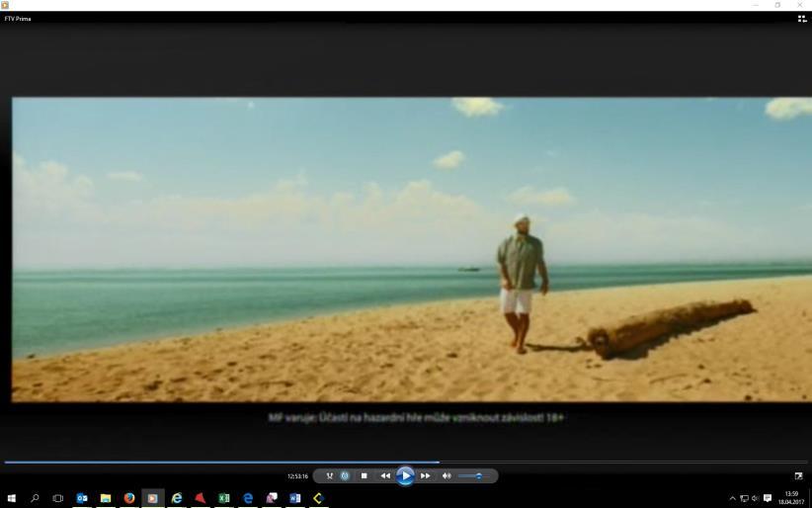The image size is (812, 508).
Task: Open Outlook from the taskbar
Action: 82,498
